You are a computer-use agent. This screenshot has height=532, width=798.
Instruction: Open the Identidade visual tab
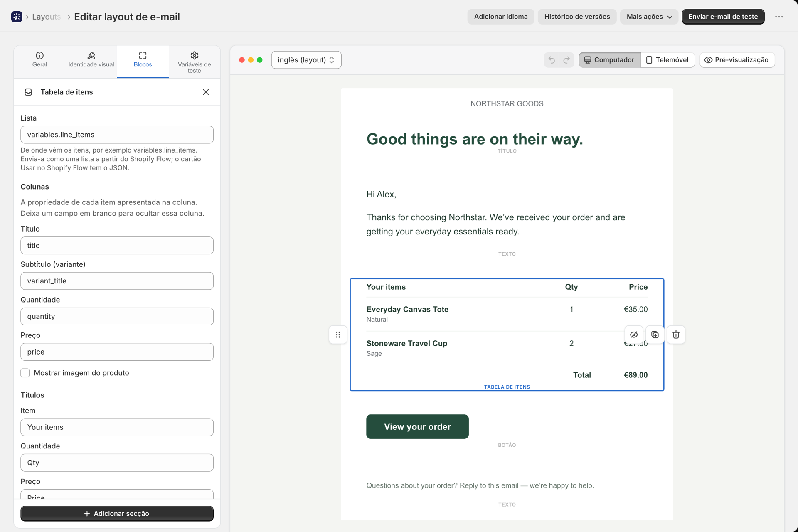coord(91,60)
